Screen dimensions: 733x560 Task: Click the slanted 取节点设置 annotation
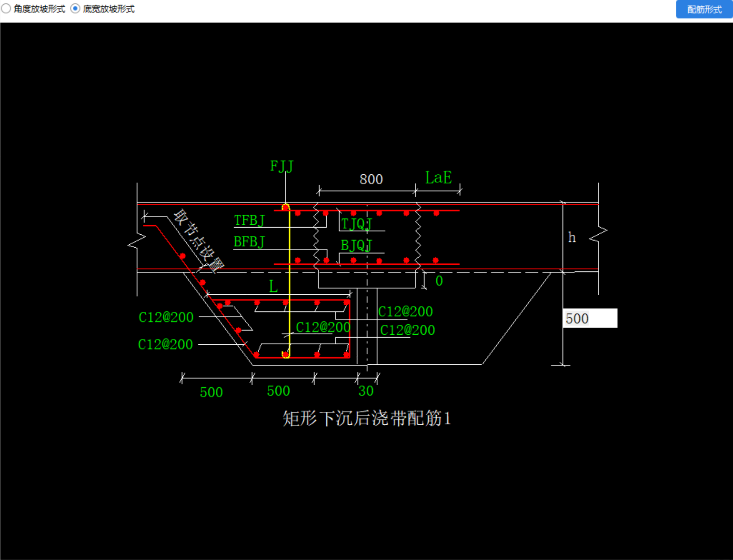point(199,241)
